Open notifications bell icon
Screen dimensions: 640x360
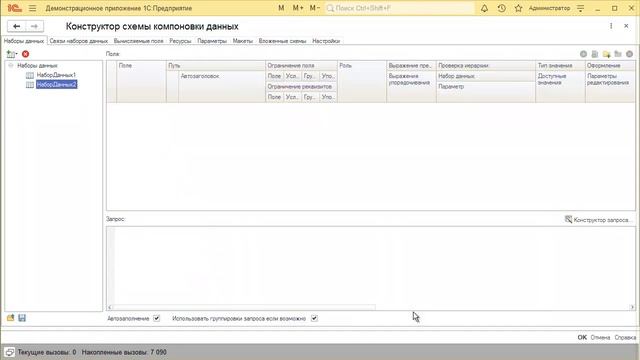pos(484,8)
